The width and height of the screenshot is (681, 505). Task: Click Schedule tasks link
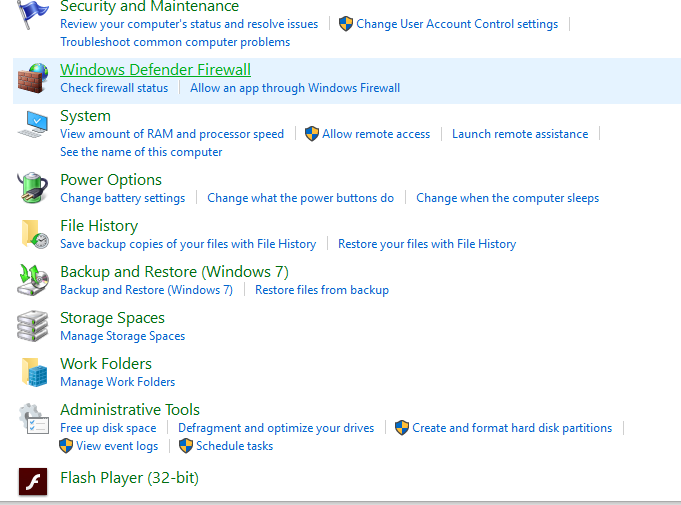point(235,446)
